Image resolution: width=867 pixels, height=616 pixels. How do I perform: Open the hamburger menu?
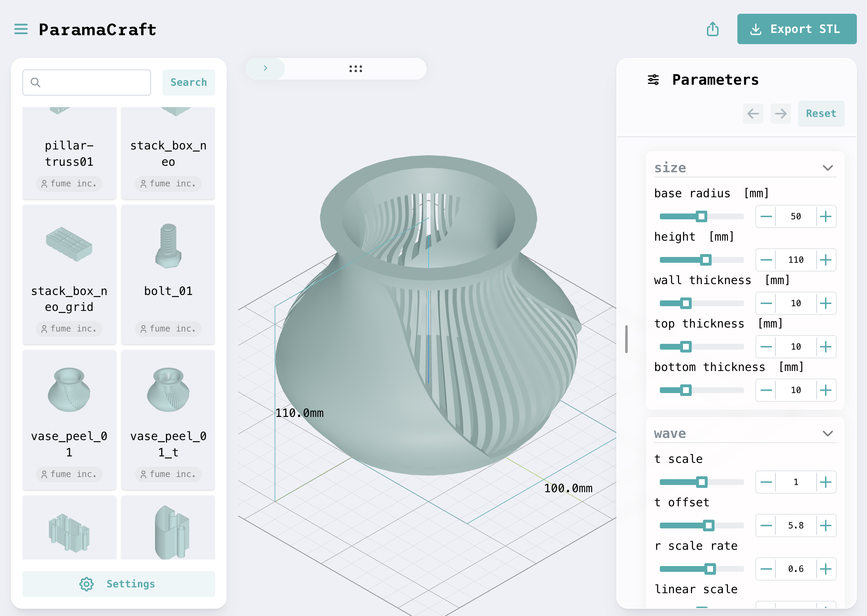pos(21,29)
